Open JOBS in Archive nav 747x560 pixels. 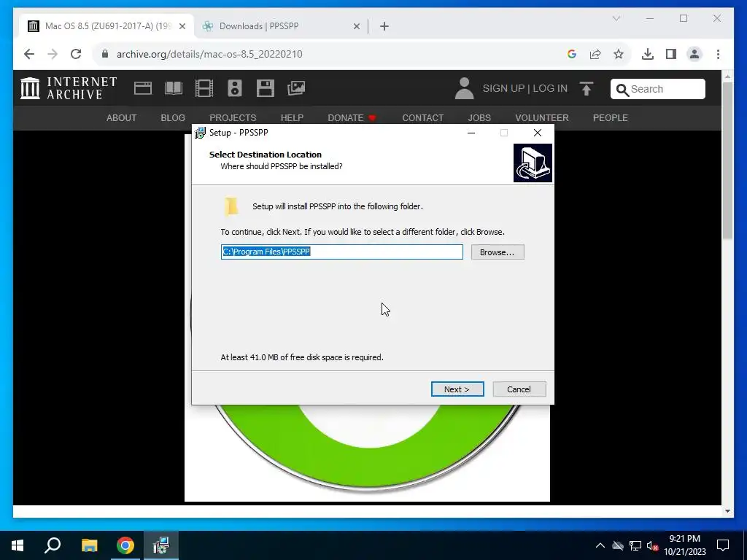point(479,117)
